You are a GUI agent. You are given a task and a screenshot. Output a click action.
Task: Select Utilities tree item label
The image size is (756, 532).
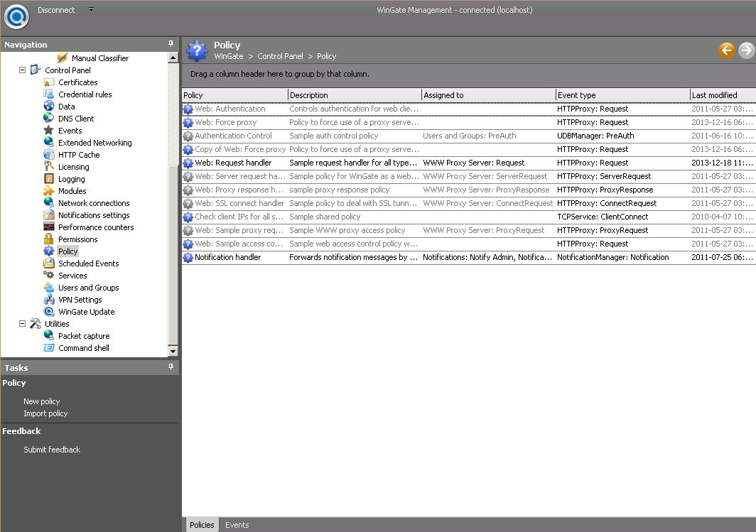[x=57, y=324]
